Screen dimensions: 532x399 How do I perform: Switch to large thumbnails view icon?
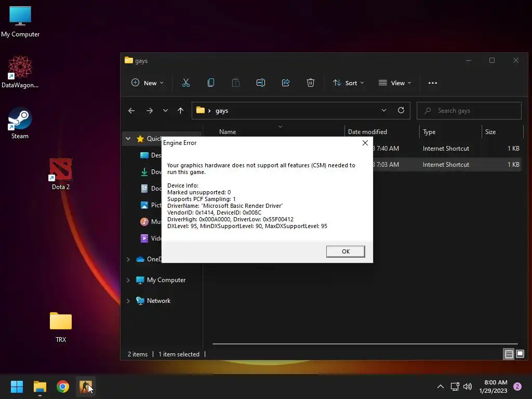tap(520, 354)
